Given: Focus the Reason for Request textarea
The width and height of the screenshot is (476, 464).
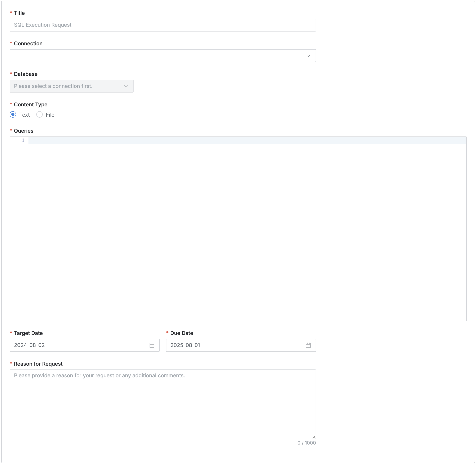Looking at the screenshot, I should pyautogui.click(x=163, y=405).
